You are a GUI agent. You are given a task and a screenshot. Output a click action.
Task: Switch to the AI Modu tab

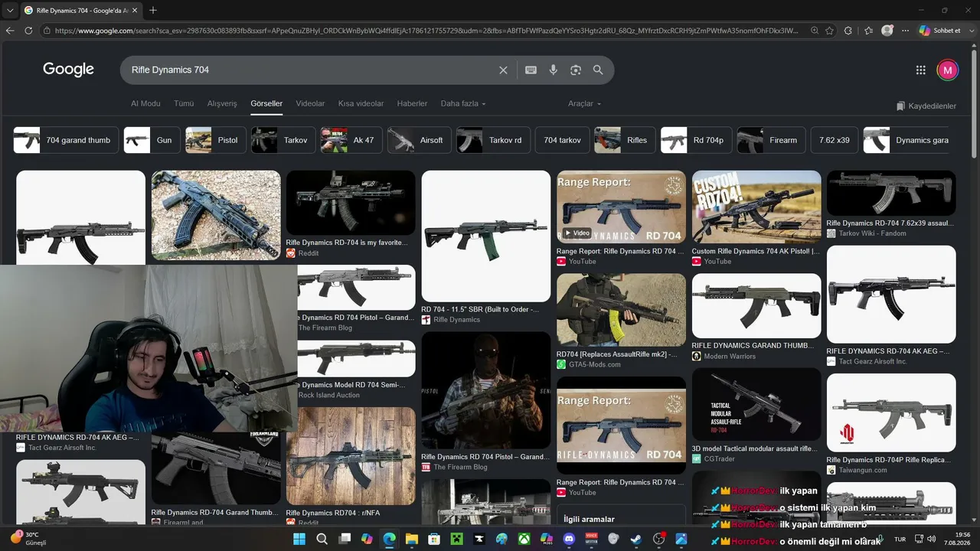coord(145,103)
